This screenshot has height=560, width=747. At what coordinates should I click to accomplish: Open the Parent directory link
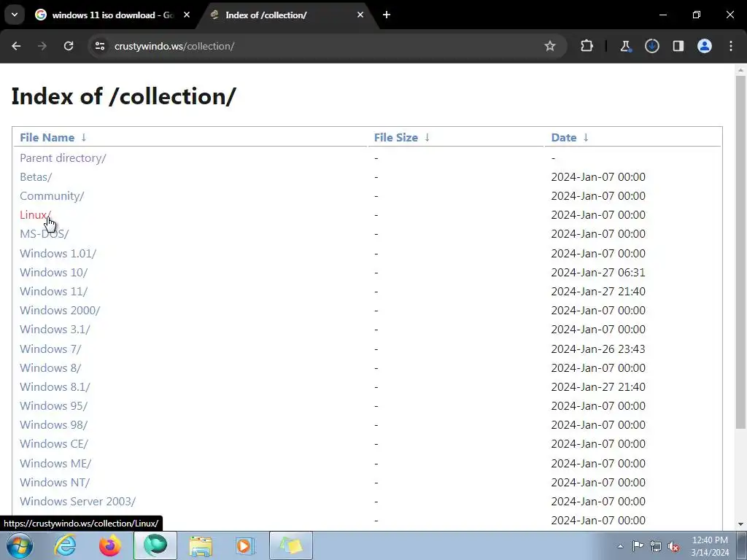point(63,158)
